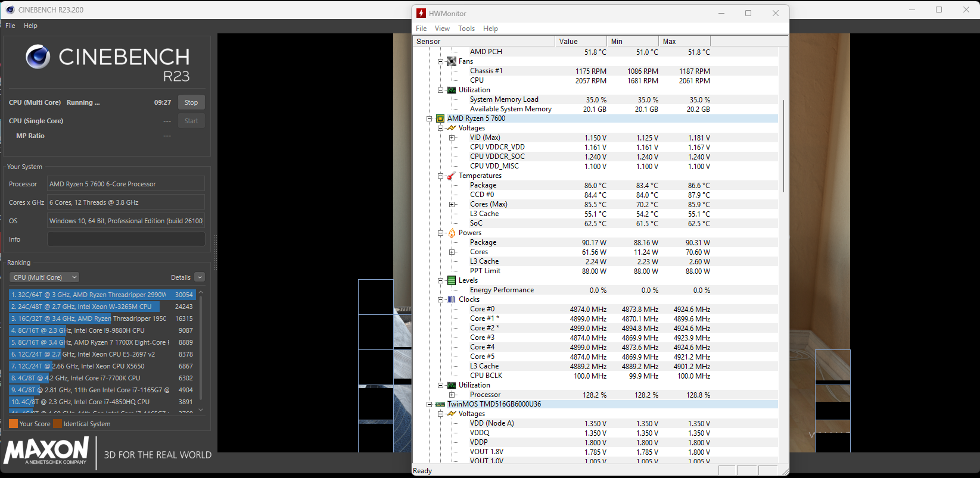Viewport: 980px width, 478px height.
Task: Expand the Processor utilization row
Action: [452, 395]
